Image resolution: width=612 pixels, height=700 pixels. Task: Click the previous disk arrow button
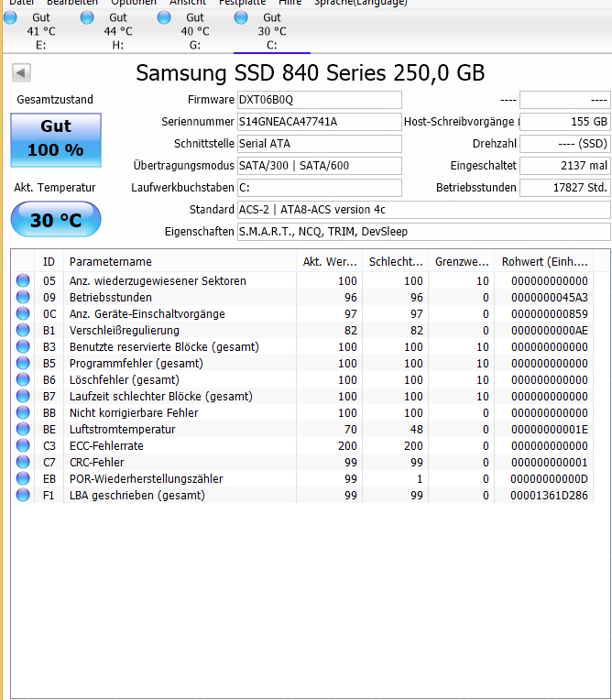(x=21, y=72)
